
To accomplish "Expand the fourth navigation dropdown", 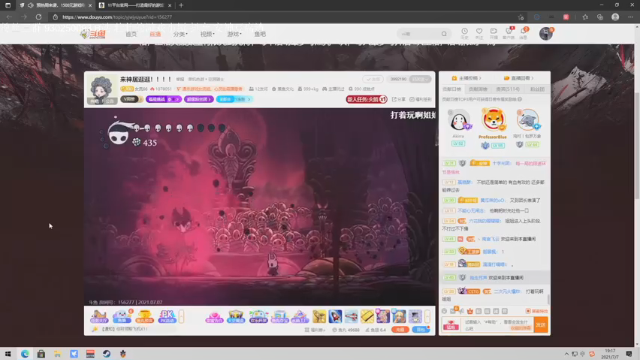I will (207, 34).
